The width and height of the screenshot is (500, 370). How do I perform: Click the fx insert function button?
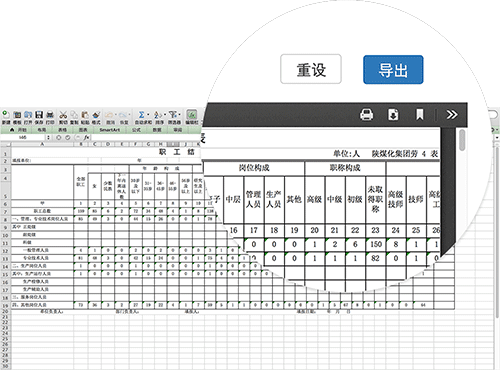pos(86,137)
